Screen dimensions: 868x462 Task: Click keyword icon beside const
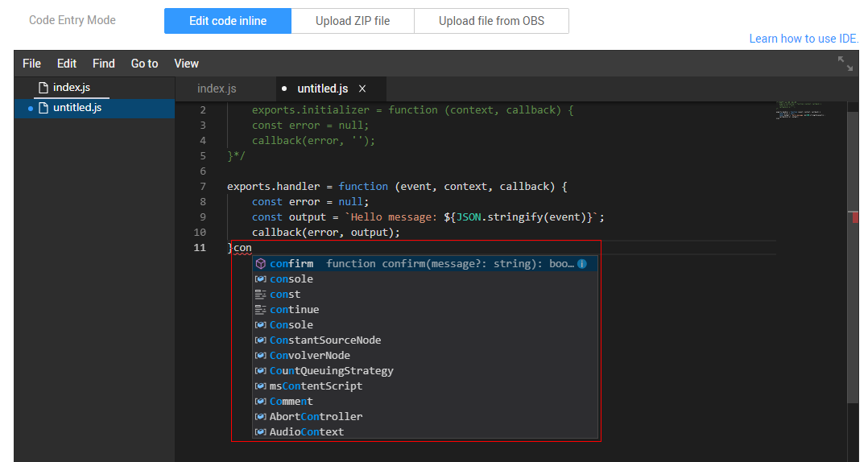pyautogui.click(x=260, y=295)
